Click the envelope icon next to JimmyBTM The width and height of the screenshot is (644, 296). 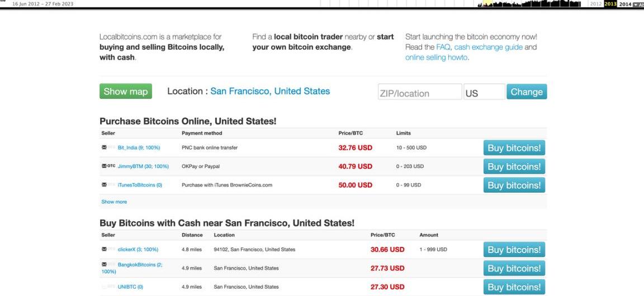pyautogui.click(x=104, y=166)
